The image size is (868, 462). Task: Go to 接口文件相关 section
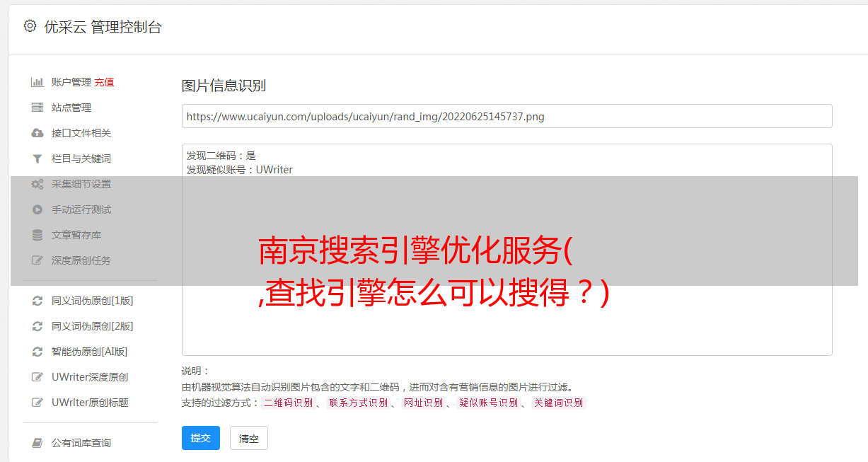coord(81,133)
